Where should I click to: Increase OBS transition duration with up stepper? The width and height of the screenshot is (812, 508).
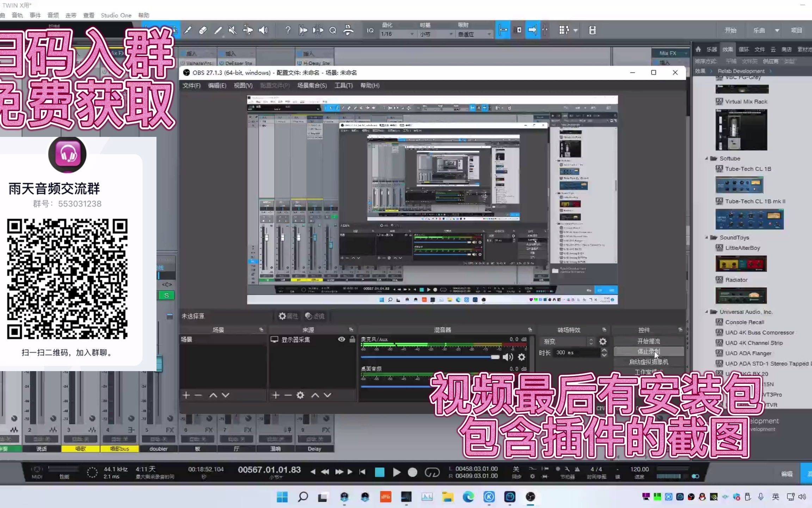click(x=604, y=350)
